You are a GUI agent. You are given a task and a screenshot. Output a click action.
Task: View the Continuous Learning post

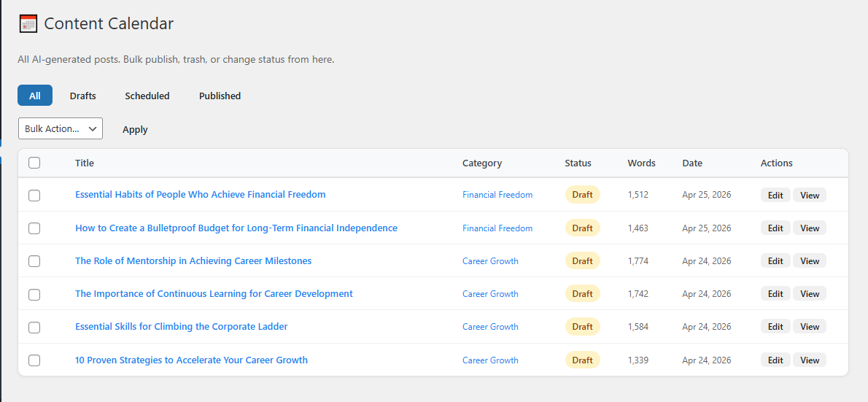tap(810, 293)
